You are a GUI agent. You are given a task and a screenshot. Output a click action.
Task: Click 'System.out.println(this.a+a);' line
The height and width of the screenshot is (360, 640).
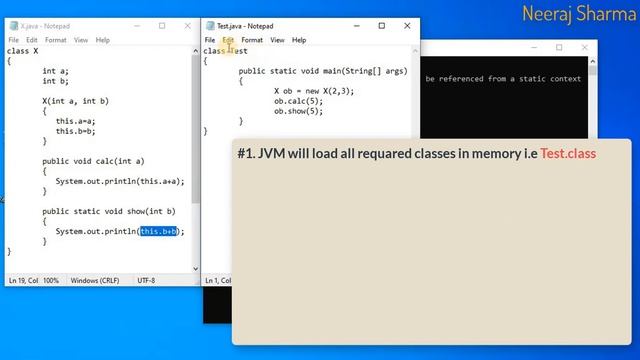coord(120,181)
